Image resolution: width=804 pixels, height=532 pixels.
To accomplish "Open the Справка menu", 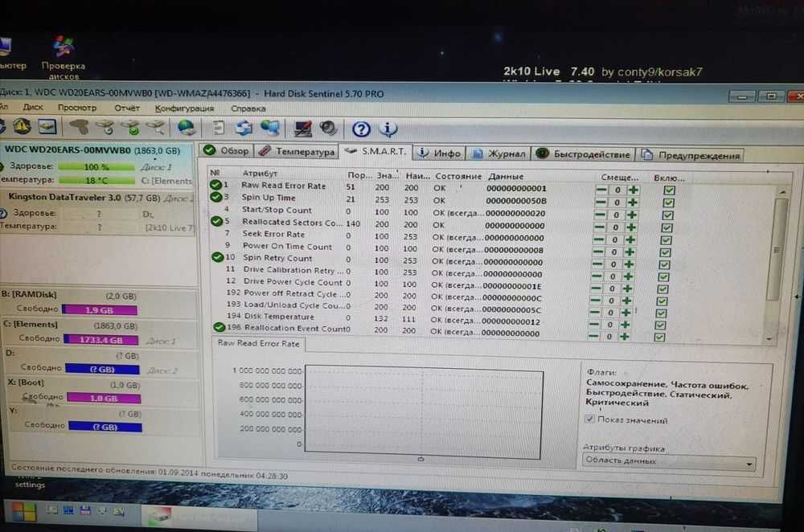I will (x=248, y=108).
